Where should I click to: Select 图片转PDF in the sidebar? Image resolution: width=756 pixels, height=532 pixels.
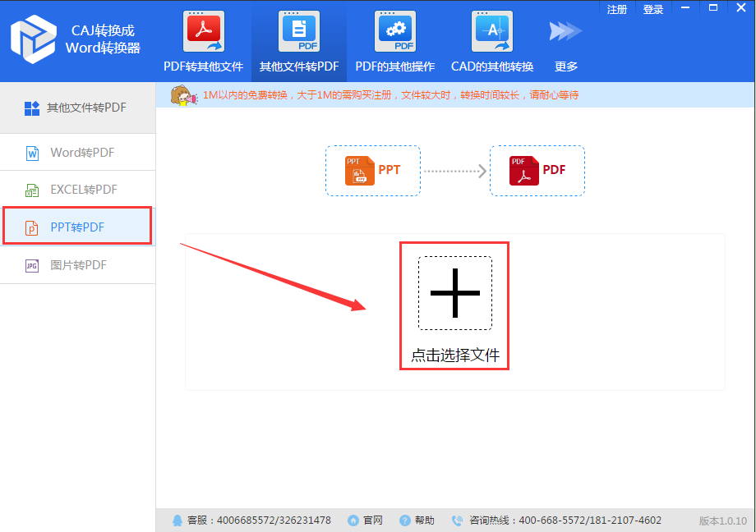tap(77, 264)
